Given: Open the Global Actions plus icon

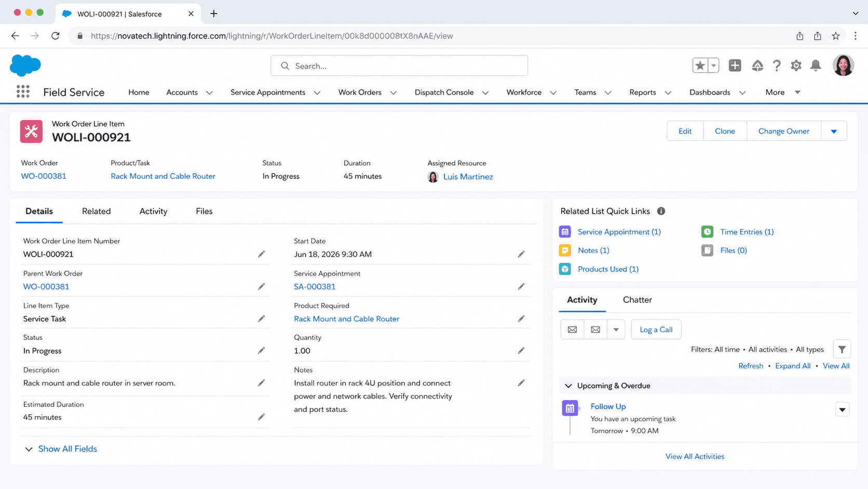Looking at the screenshot, I should click(735, 65).
